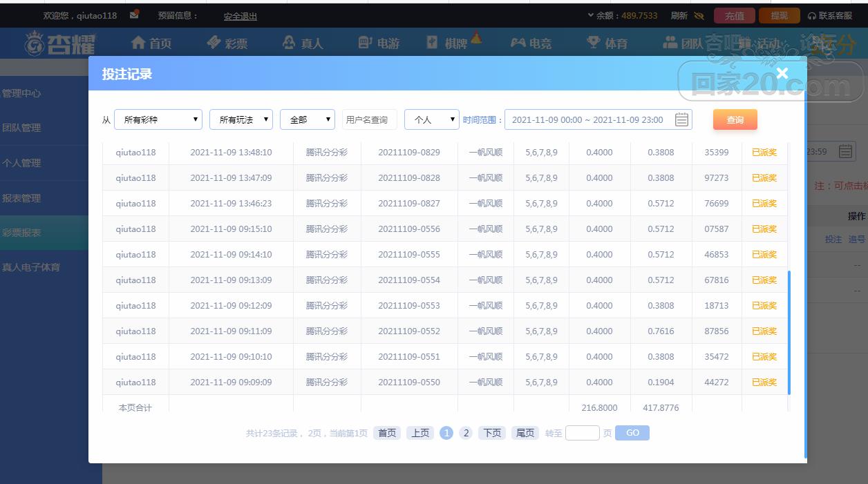The width and height of the screenshot is (868, 484).
Task: Click the eye icon beside 刷新
Action: 699,16
